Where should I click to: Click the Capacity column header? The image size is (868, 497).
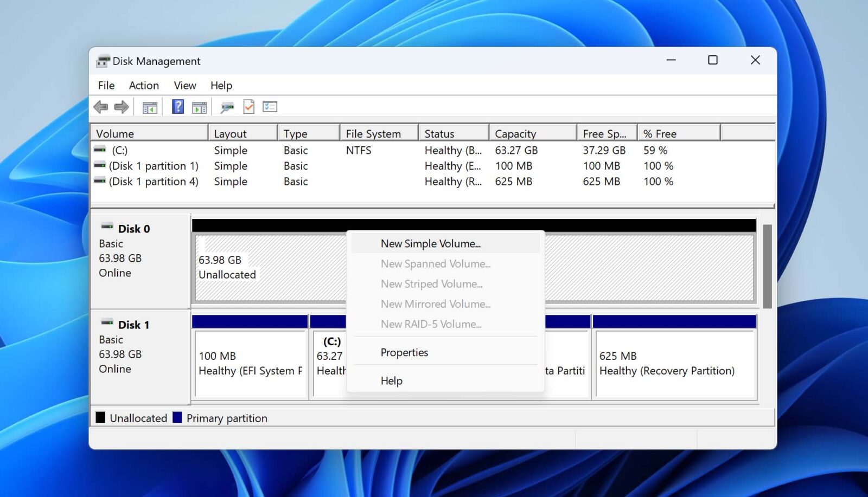515,133
